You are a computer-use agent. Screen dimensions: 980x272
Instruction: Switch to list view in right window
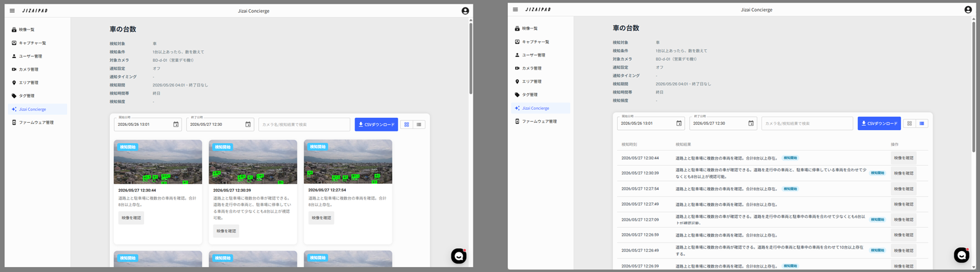922,123
